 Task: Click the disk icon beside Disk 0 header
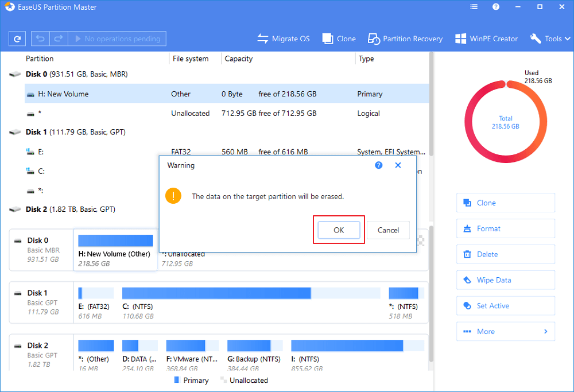(15, 74)
